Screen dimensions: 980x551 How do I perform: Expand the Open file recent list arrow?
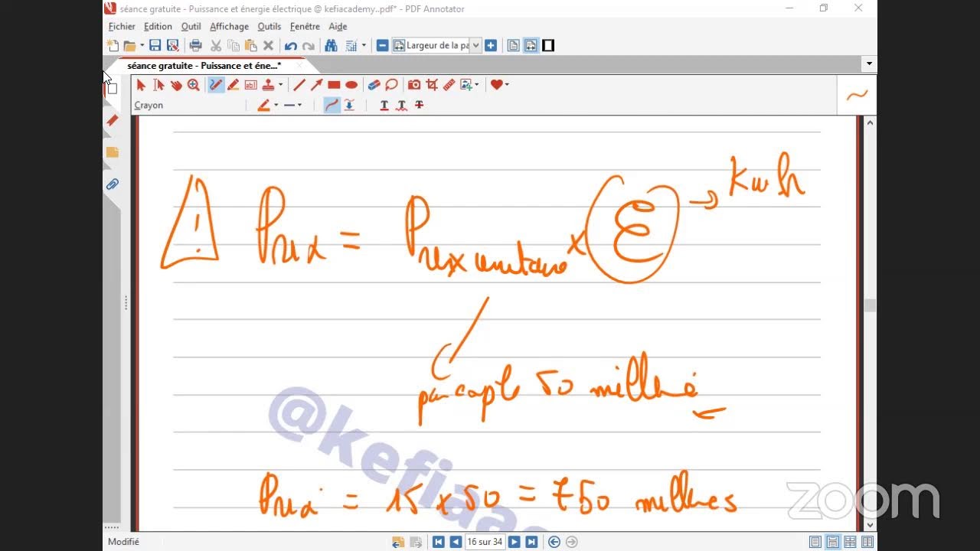[x=142, y=46]
